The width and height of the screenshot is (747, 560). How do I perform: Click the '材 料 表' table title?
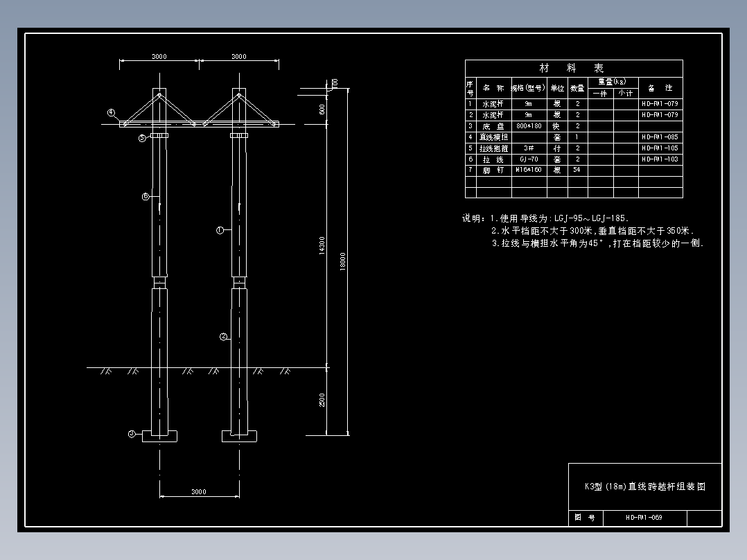click(571, 68)
